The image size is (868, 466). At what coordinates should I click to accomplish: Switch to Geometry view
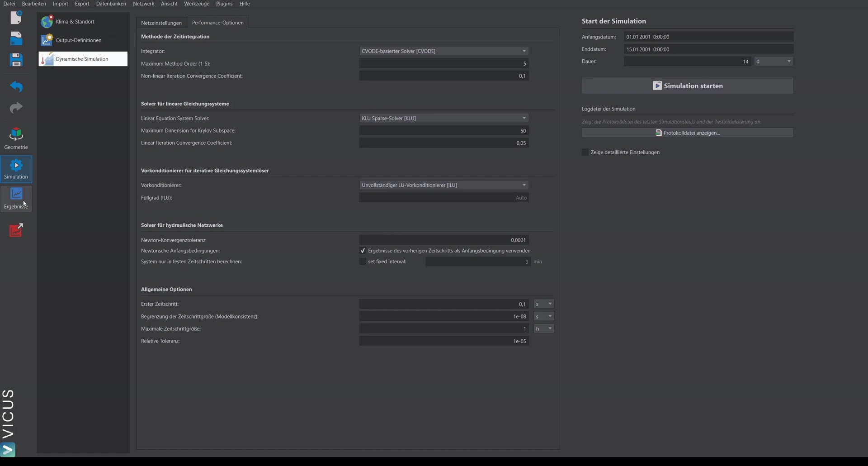click(16, 138)
